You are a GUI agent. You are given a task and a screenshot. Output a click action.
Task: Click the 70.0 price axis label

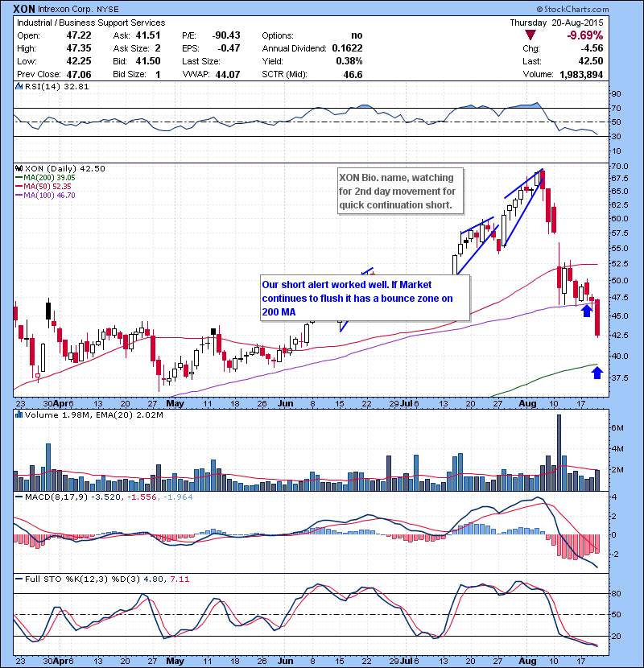pyautogui.click(x=620, y=166)
